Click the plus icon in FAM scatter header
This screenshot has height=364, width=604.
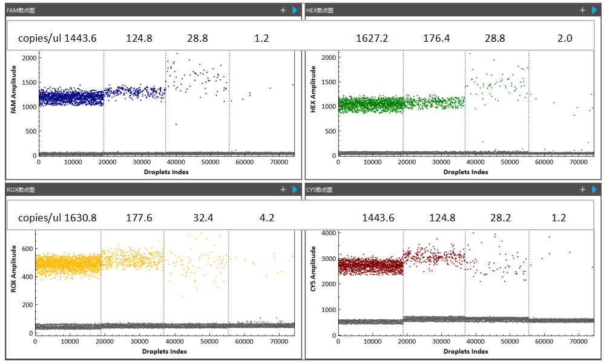pyautogui.click(x=283, y=10)
